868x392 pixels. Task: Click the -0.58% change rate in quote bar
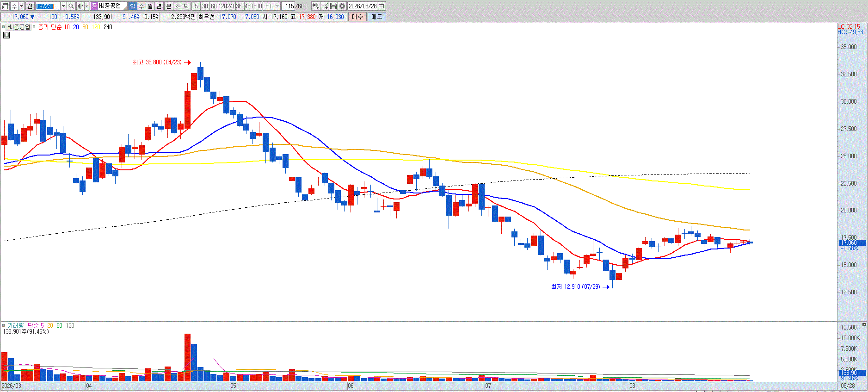[x=71, y=17]
